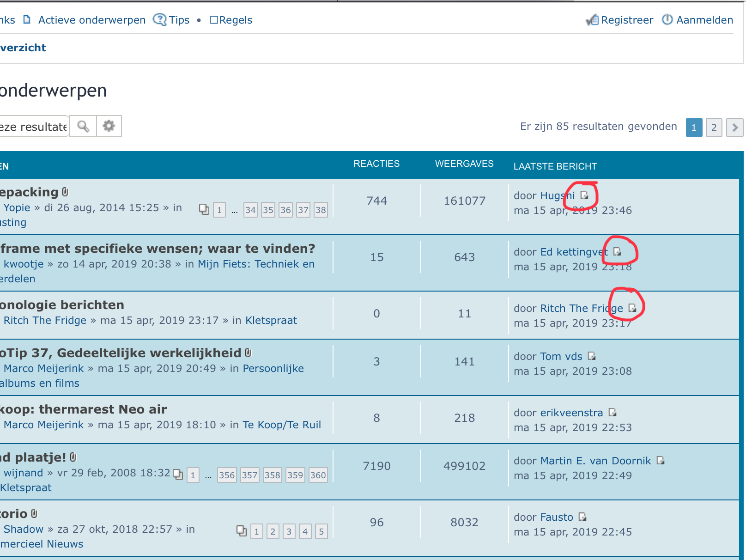Jump to page 38 of first topic

click(321, 210)
